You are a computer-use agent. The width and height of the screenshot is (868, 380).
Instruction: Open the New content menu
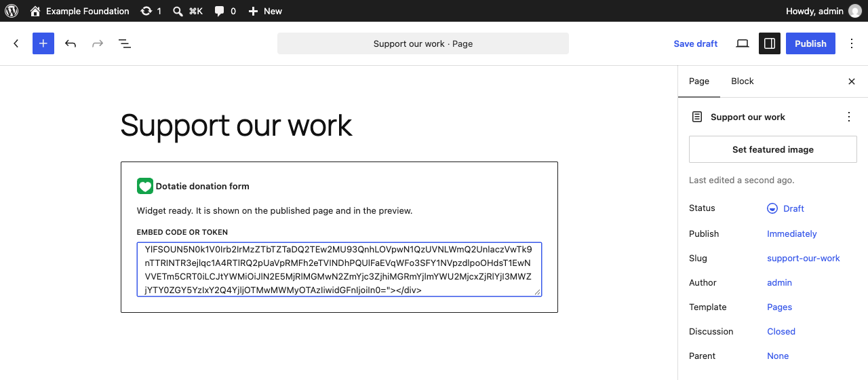click(264, 11)
